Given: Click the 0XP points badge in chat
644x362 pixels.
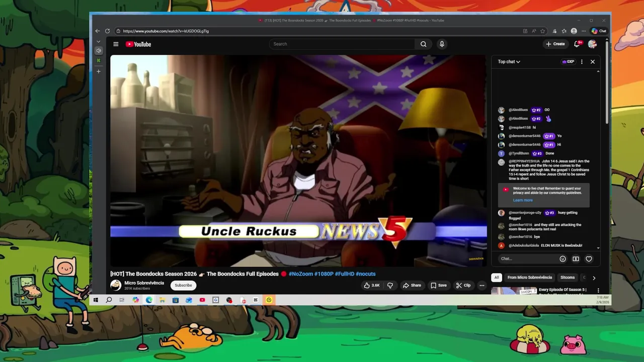Looking at the screenshot, I should click(x=568, y=62).
